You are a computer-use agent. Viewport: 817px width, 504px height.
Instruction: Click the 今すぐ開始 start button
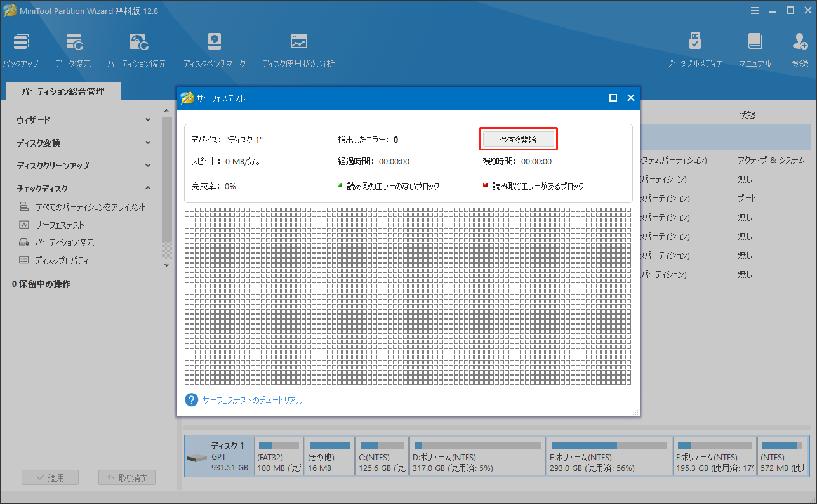point(519,139)
